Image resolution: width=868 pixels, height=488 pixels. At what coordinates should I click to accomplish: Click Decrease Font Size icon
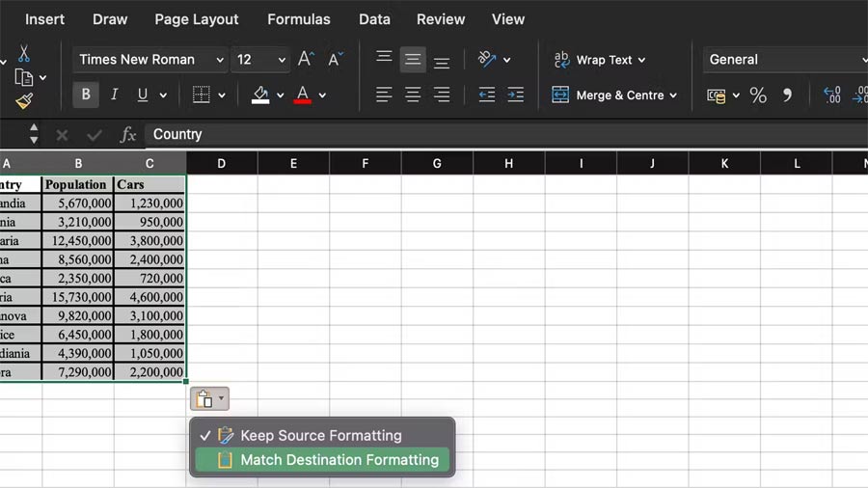(335, 59)
